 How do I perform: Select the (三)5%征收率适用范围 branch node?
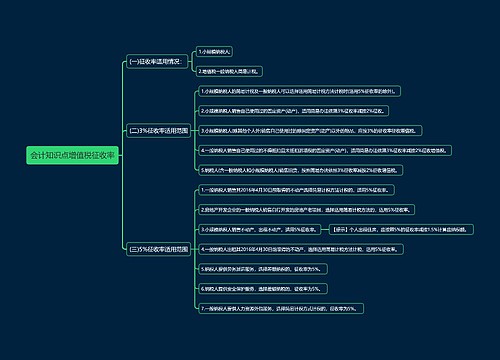(x=158, y=249)
